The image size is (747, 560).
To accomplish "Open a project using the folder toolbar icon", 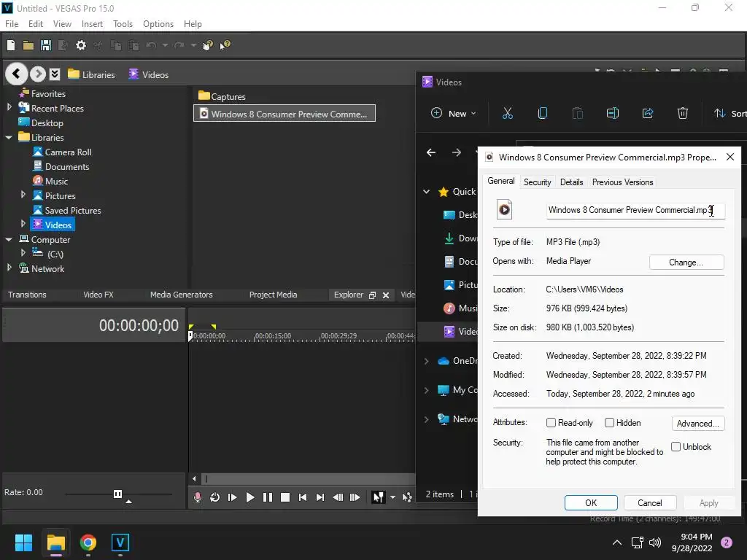I will 28,45.
